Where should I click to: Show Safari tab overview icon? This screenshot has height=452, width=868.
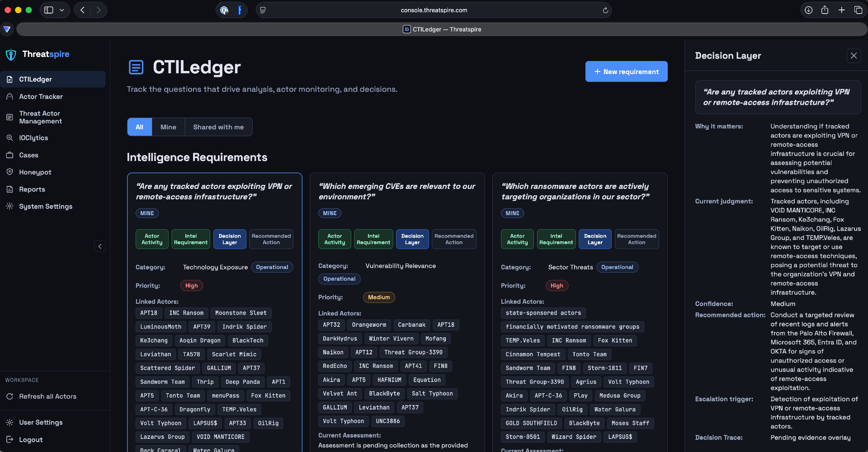[858, 10]
